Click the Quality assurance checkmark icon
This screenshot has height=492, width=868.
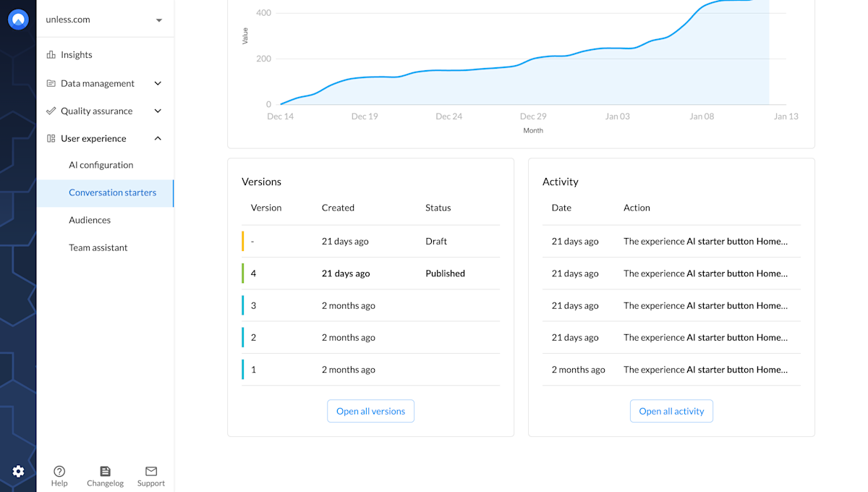tap(51, 110)
